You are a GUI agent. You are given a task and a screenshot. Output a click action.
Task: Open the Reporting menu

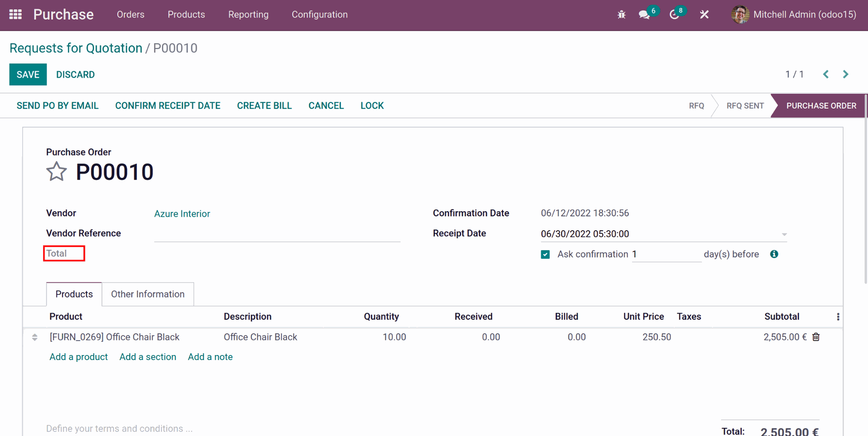coord(248,14)
